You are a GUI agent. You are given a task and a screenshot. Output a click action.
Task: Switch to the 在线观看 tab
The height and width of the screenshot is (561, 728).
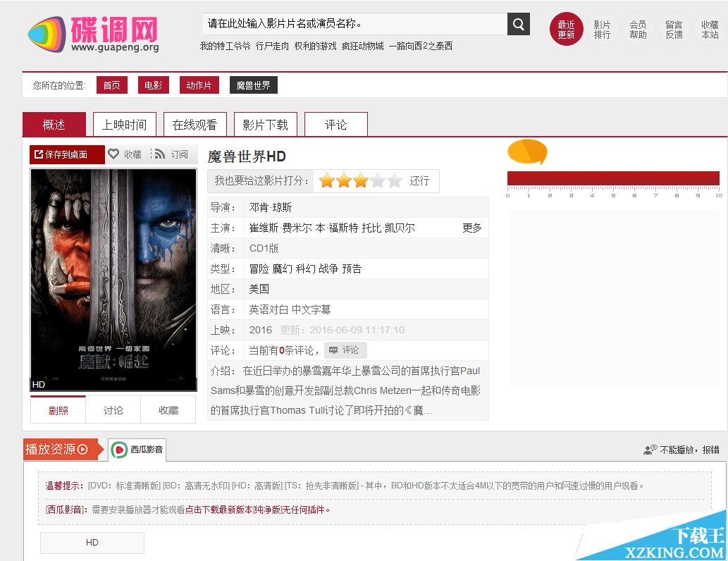(195, 125)
